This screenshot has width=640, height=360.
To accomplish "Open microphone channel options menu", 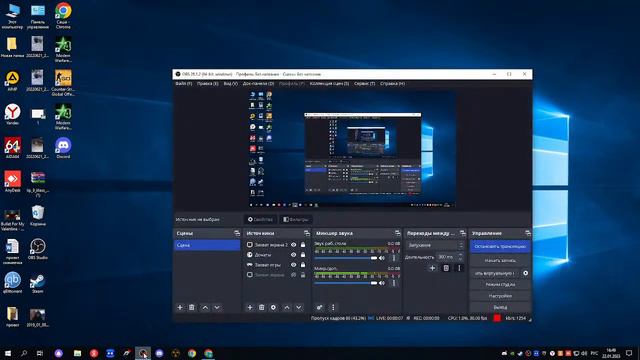I will click(x=394, y=283).
